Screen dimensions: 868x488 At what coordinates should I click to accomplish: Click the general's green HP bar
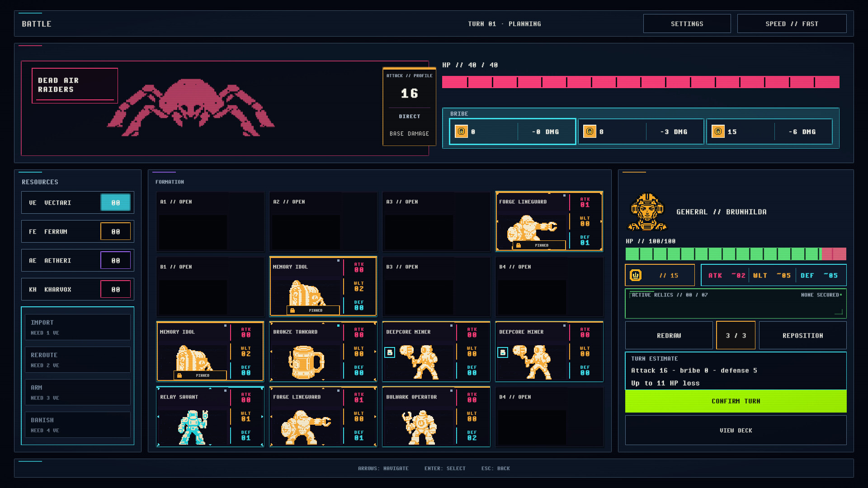pyautogui.click(x=736, y=253)
